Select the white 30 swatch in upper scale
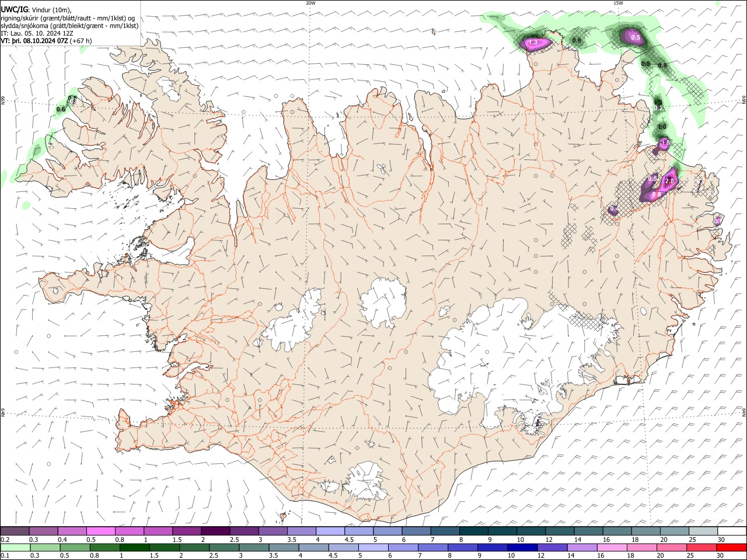Screen dimensions: 747x560 pos(732,531)
